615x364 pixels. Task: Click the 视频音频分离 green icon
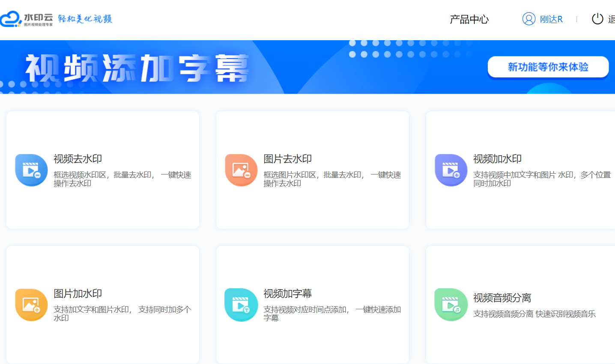click(451, 305)
